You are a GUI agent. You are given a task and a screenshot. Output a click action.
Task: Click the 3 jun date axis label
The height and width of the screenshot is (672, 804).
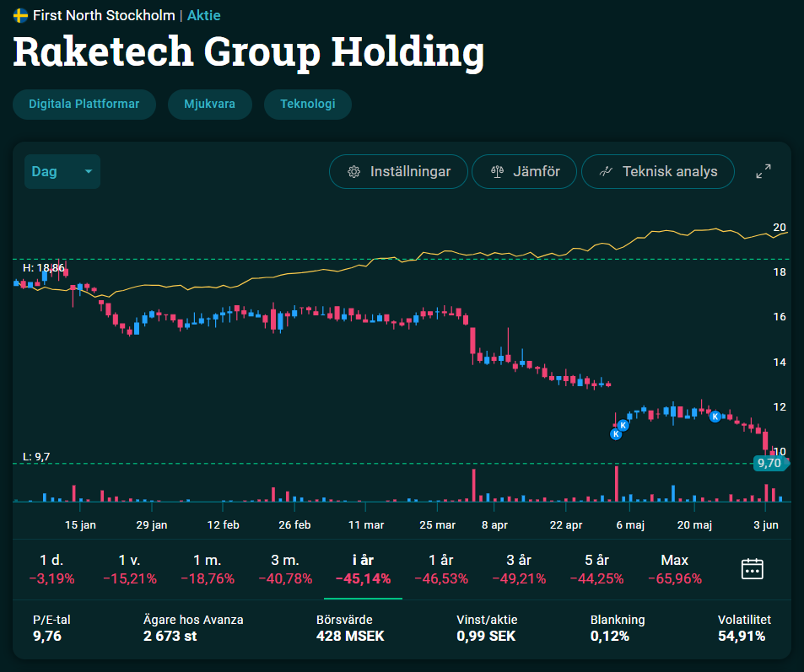[765, 525]
